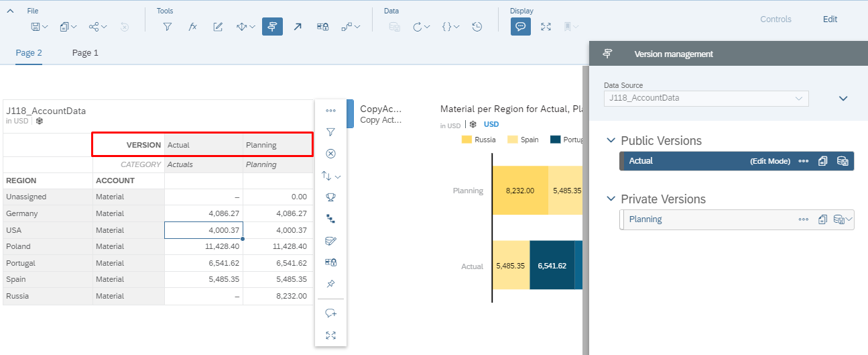The image size is (868, 355).
Task: Collapse the Private Versions section
Action: (x=611, y=199)
